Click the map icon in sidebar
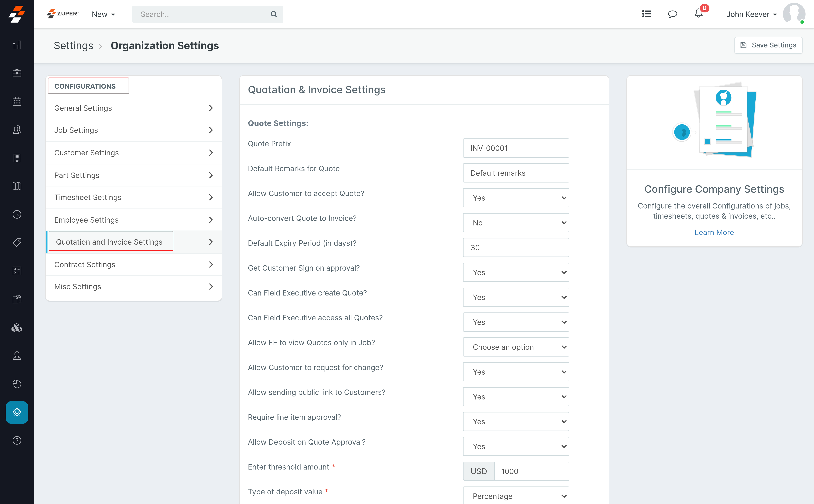 (x=17, y=186)
